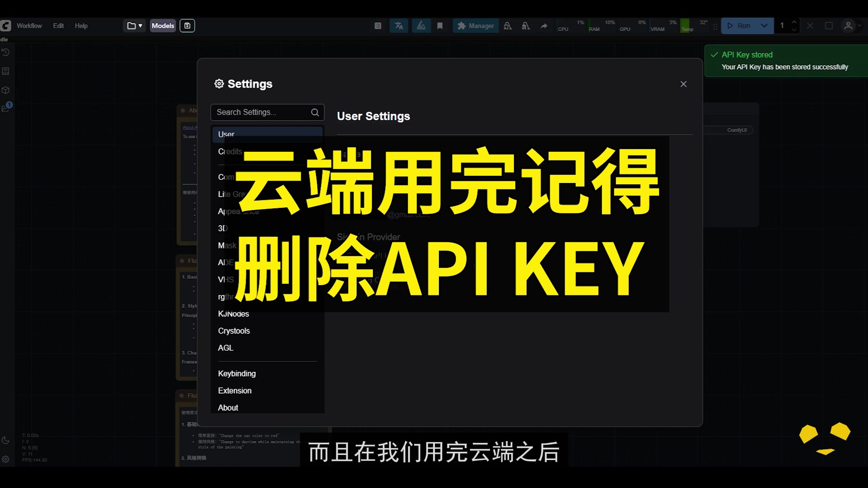Click the User Settings heading
The image size is (868, 488).
point(373,116)
